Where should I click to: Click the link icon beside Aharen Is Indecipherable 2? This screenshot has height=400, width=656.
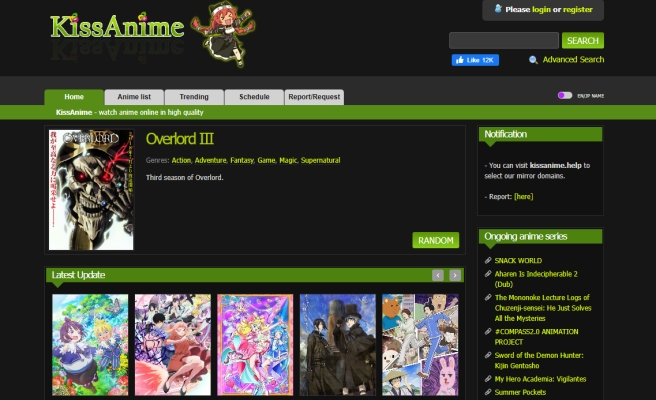click(488, 274)
